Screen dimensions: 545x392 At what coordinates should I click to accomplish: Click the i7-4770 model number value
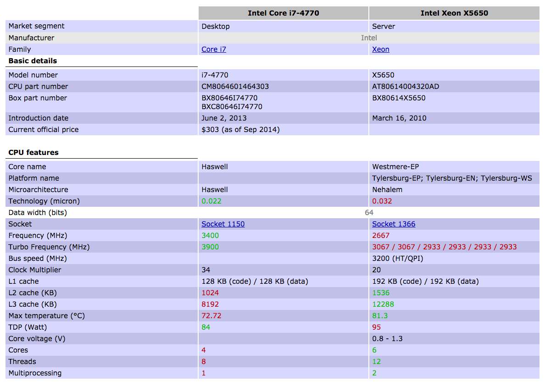[x=215, y=75]
